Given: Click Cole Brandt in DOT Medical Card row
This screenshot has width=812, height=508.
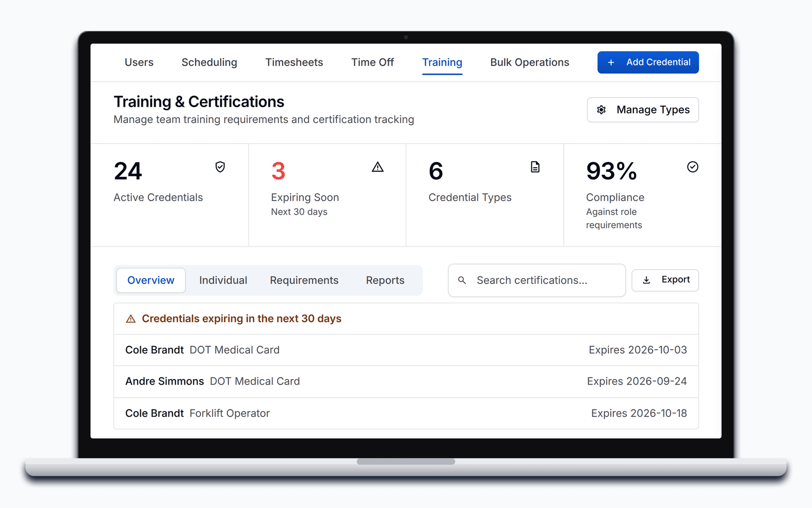Looking at the screenshot, I should point(154,350).
